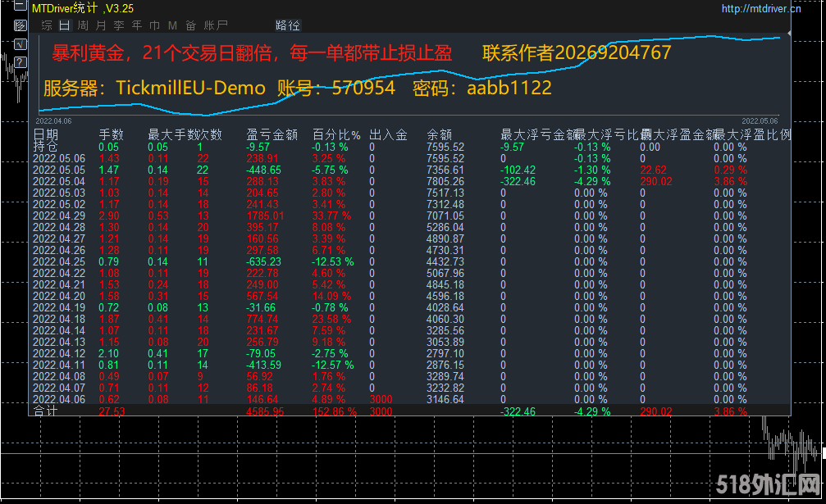Click the √ checkmark icon button
This screenshot has width=826, height=504.
(20, 43)
